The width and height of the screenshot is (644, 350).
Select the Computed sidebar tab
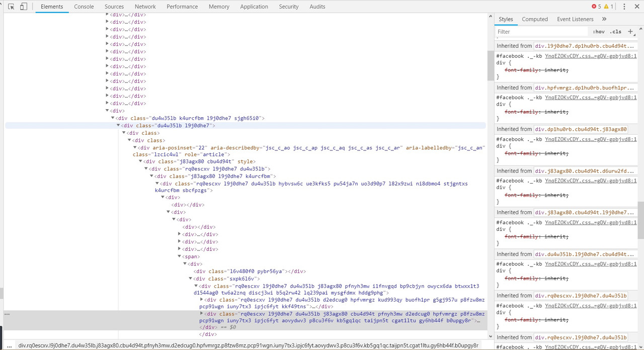click(535, 19)
